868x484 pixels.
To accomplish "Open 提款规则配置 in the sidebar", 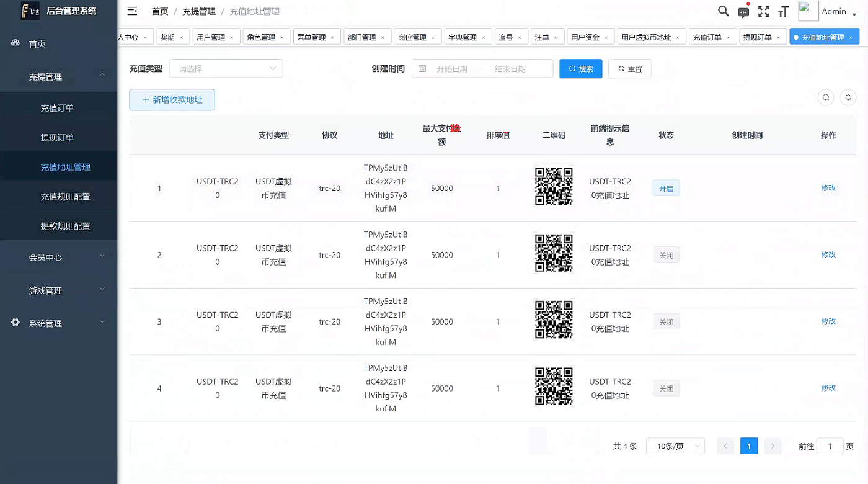I will click(x=58, y=226).
